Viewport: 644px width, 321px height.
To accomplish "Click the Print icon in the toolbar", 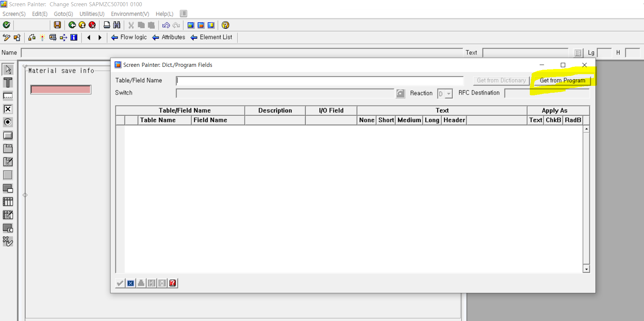I will click(x=107, y=25).
